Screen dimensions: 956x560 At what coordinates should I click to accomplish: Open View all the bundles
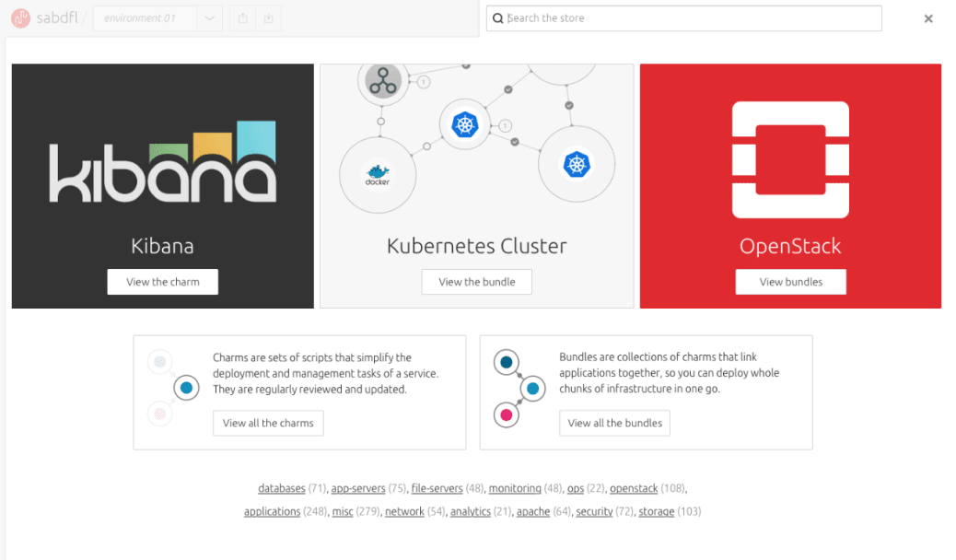(614, 424)
